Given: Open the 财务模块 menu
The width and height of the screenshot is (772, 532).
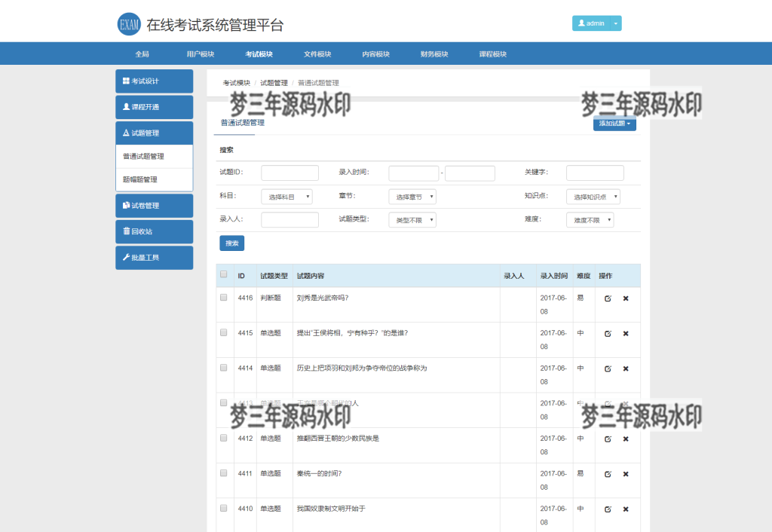Looking at the screenshot, I should (434, 54).
